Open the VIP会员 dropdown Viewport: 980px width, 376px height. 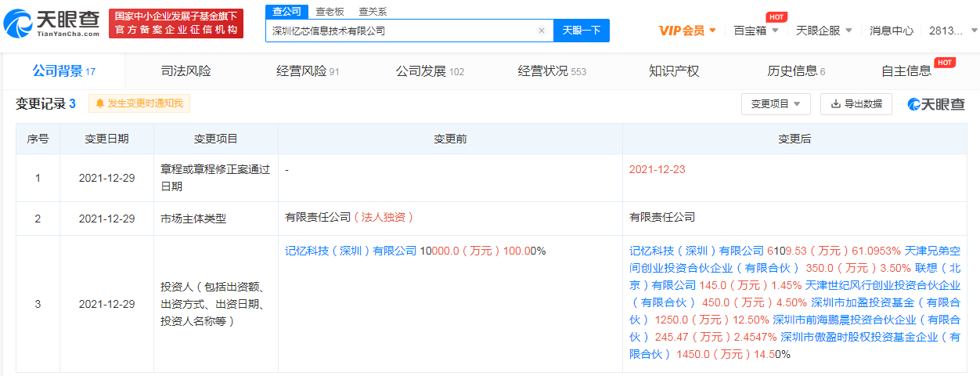coord(687,31)
